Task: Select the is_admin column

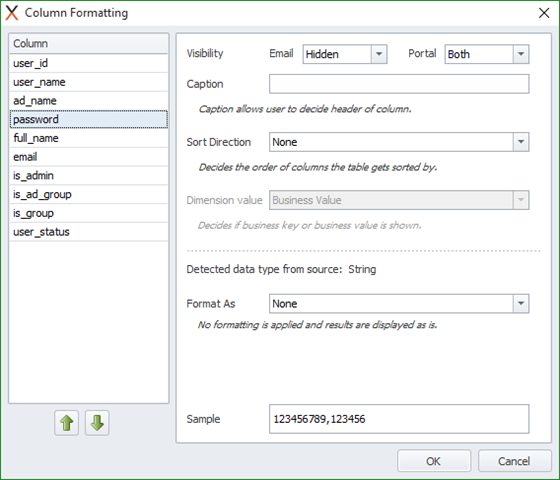Action: 89,176
